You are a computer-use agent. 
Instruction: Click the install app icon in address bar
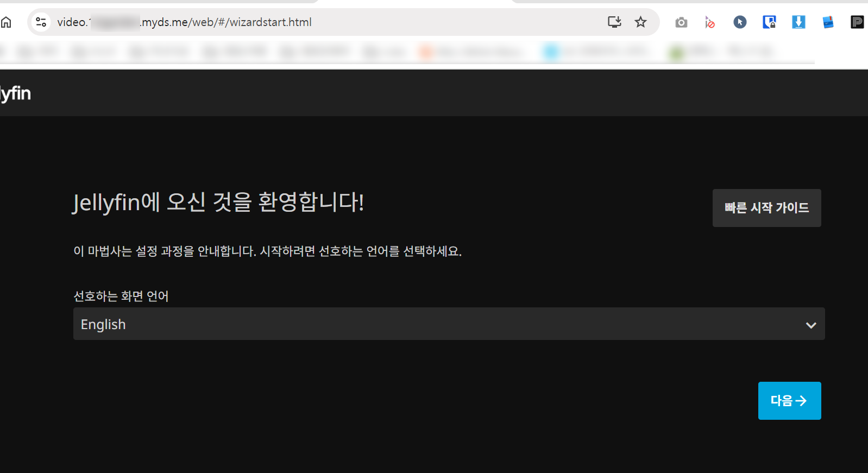click(x=614, y=22)
